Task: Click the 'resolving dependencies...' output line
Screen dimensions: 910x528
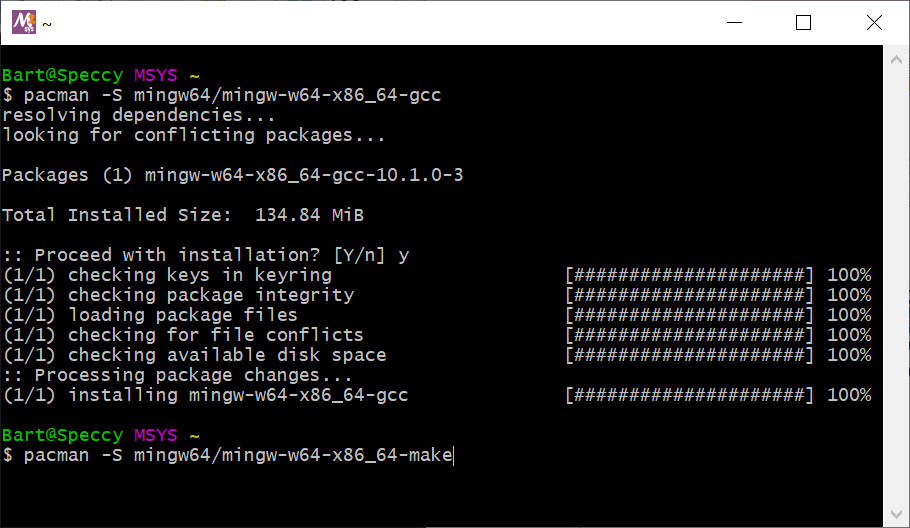Action: 139,115
